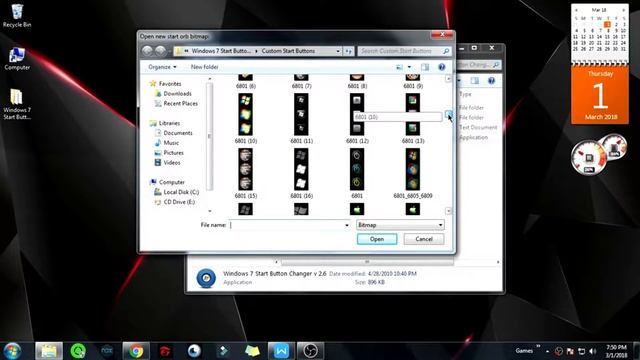The image size is (640, 360).
Task: Click the refresh button beside the address bar
Action: [x=348, y=51]
